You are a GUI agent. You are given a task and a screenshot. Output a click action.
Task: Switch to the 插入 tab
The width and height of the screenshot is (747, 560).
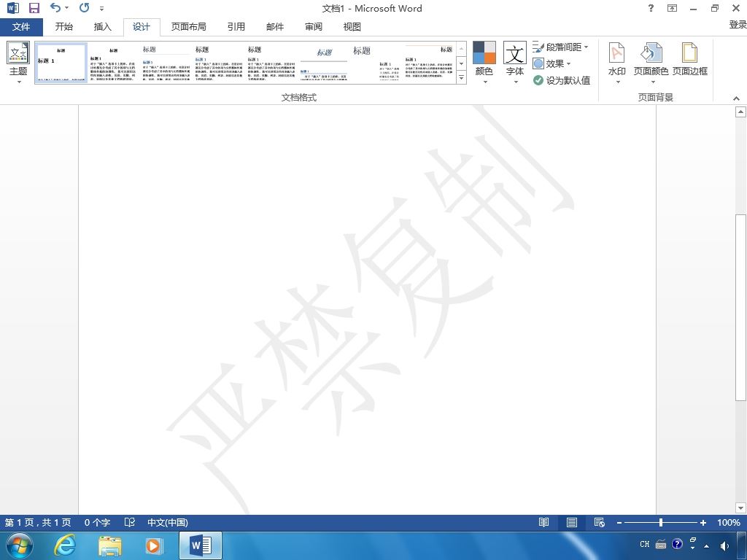[x=102, y=27]
